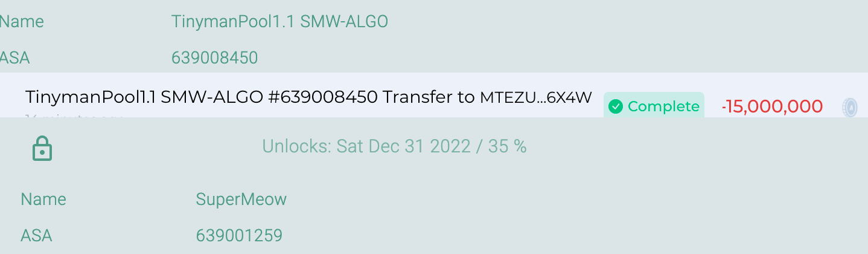Click the top Name label
Screen dimensions: 868x254
point(22,22)
